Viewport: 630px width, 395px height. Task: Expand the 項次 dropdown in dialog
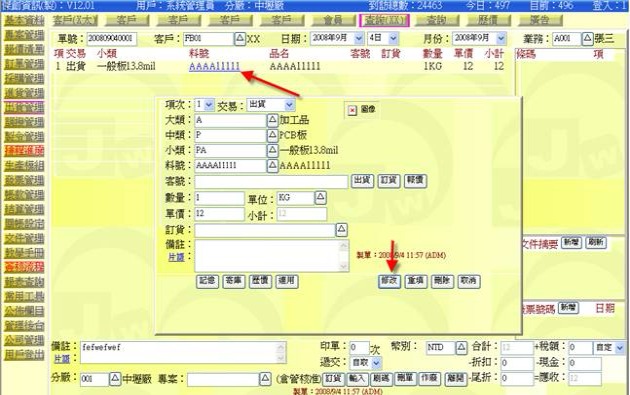(x=209, y=105)
